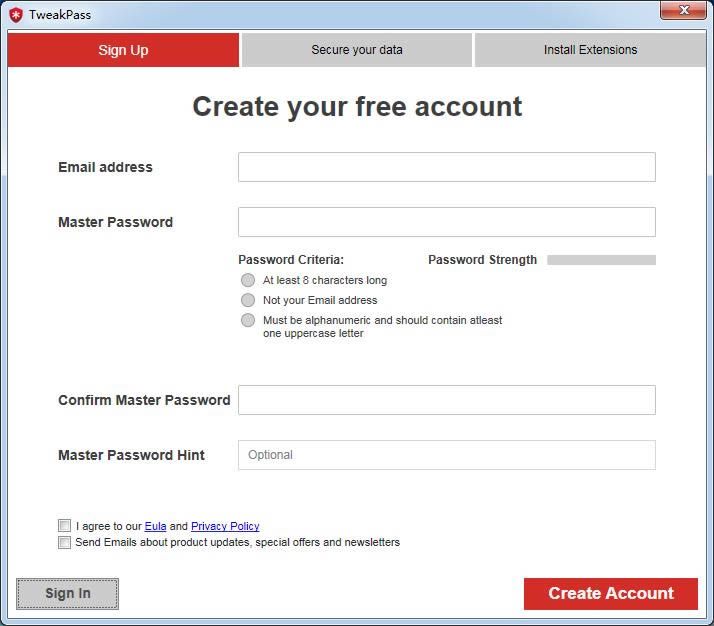Agree to the Eula and Privacy Policy checkbox
Screen dimensions: 714x626
(x=65, y=526)
